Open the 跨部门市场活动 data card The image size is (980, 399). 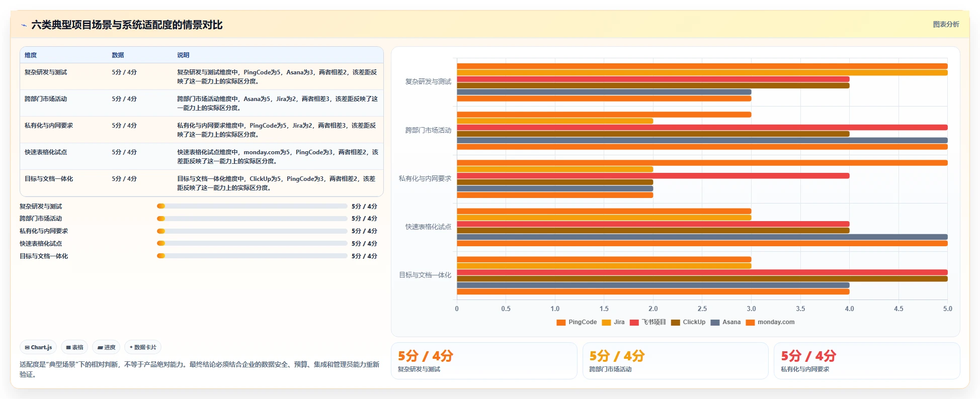(676, 361)
